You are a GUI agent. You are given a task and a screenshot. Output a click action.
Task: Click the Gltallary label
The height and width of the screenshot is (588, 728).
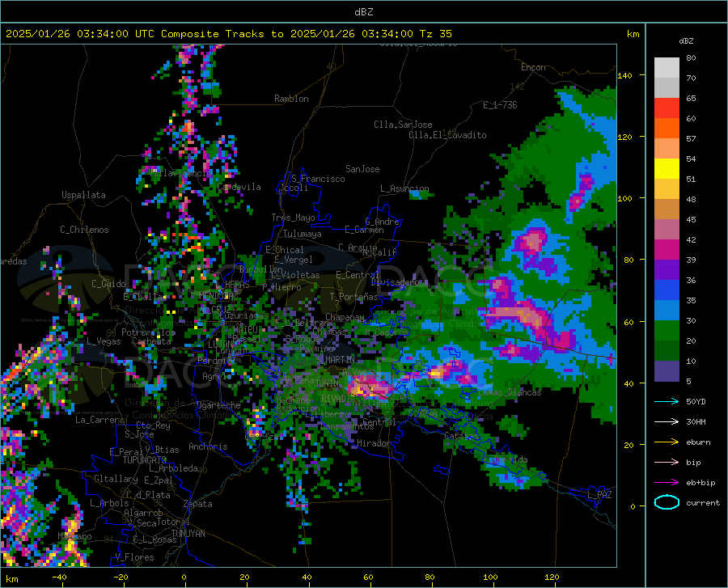pyautogui.click(x=116, y=479)
